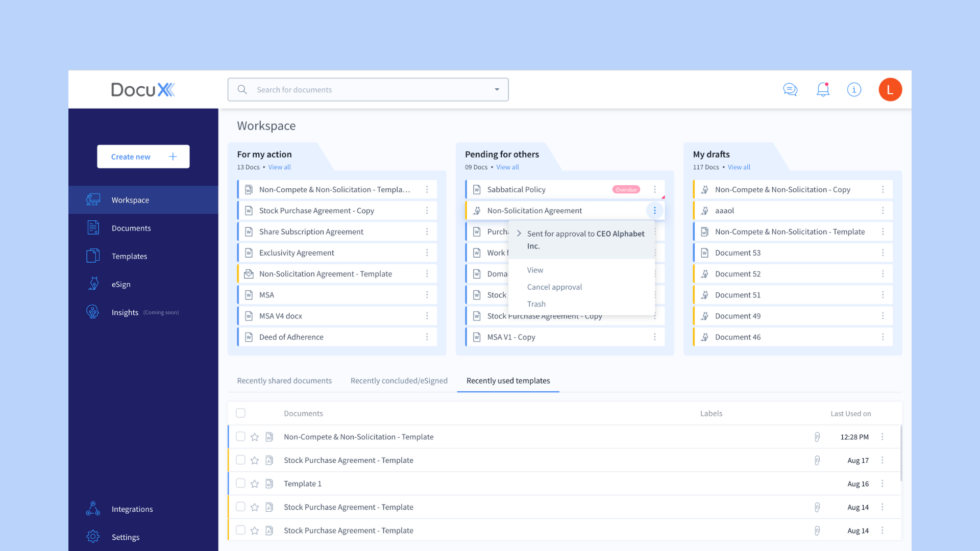Expand the search bar dropdown arrow
980x551 pixels.
coord(497,90)
